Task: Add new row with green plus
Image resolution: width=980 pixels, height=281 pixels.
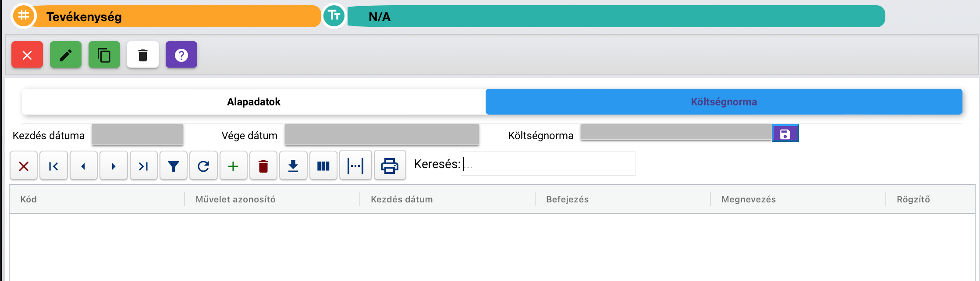Action: 234,166
